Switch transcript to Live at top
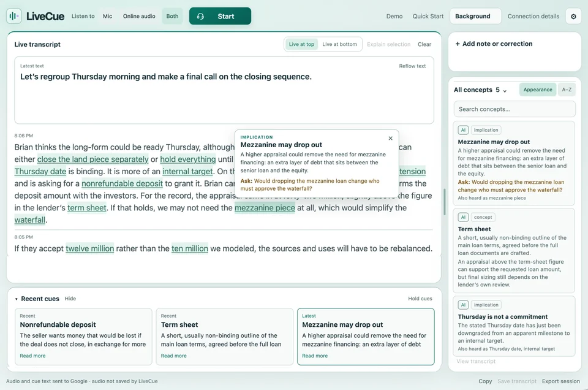Screen dimensions: 588x390 (301, 44)
